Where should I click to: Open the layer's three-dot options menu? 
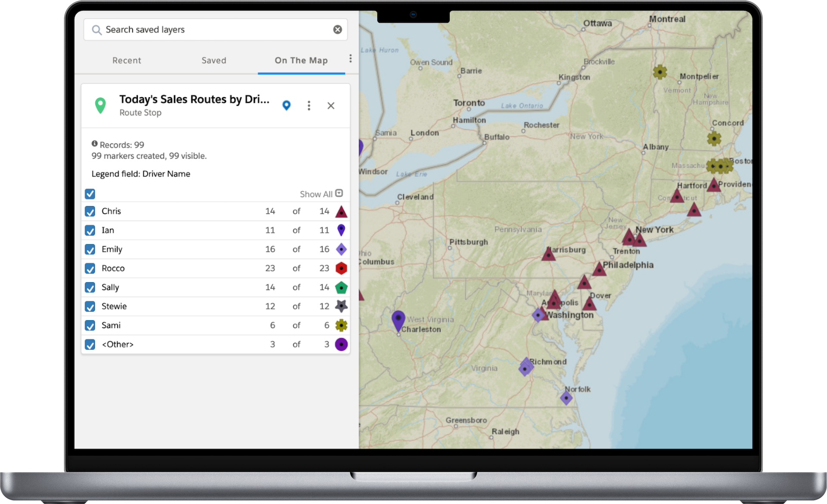click(309, 105)
